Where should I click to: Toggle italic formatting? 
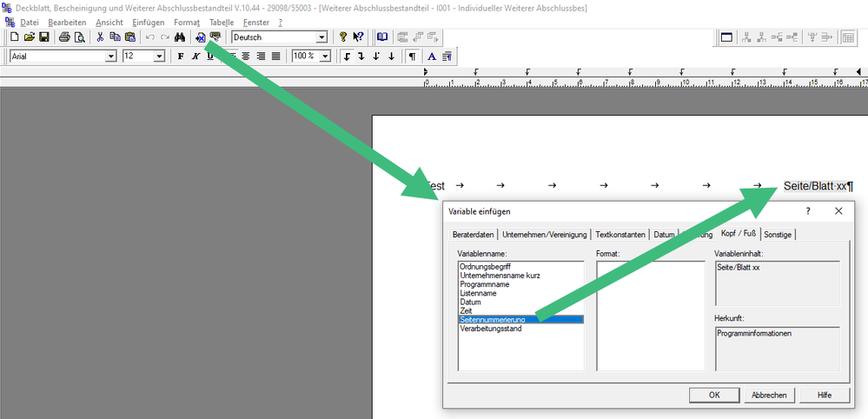(x=195, y=57)
